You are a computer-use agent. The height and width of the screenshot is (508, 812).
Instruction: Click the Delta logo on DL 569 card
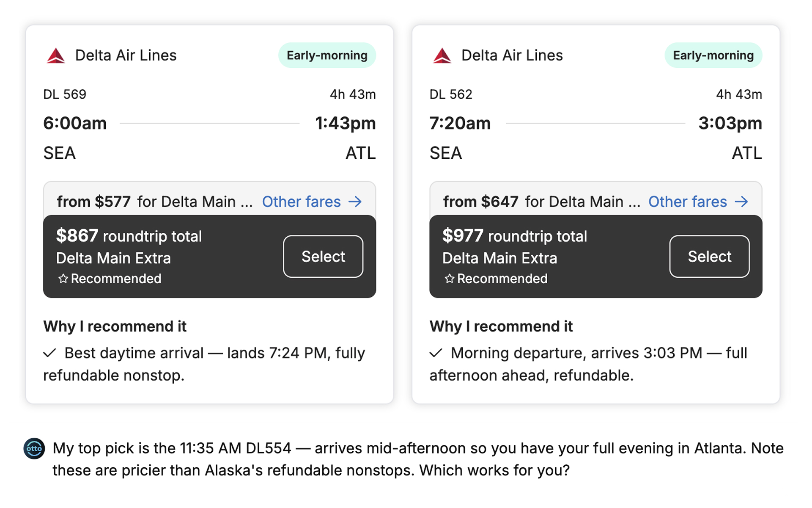click(x=56, y=55)
